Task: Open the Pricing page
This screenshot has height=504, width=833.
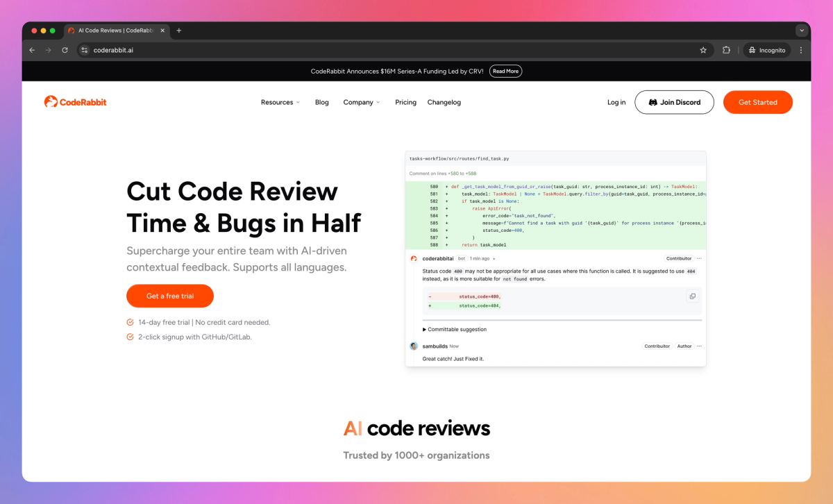Action: tap(406, 102)
